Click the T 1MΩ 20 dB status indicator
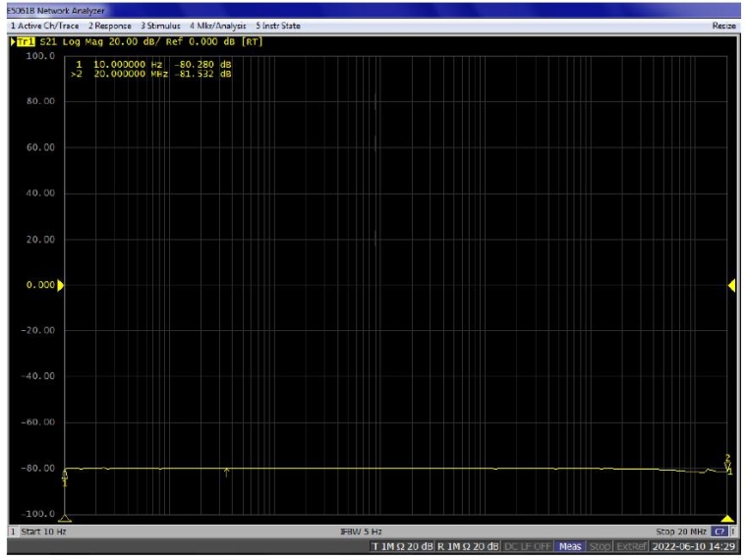 point(402,545)
